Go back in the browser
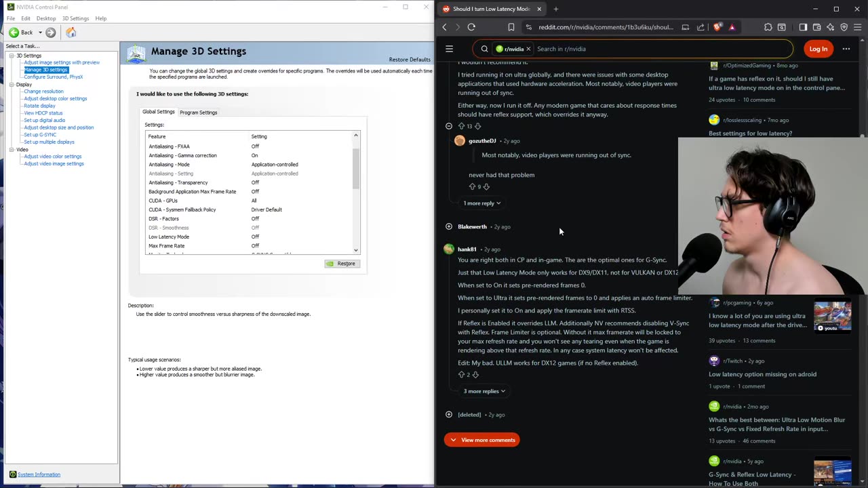 click(x=444, y=27)
